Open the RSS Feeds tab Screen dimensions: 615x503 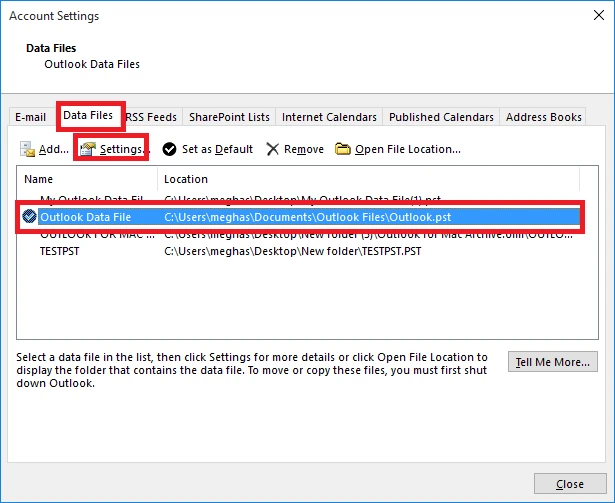(150, 117)
